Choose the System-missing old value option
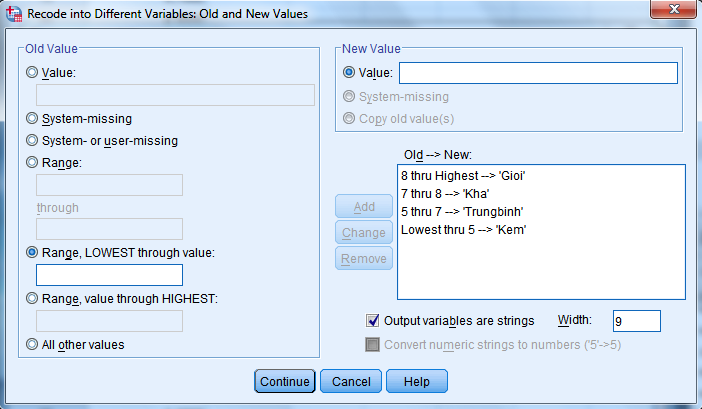 [x=33, y=118]
